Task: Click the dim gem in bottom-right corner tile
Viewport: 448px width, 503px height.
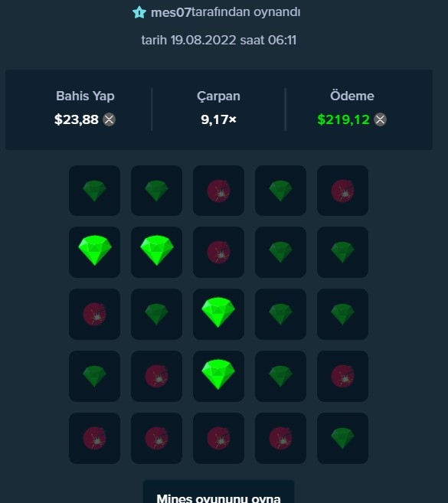Action: 343,438
